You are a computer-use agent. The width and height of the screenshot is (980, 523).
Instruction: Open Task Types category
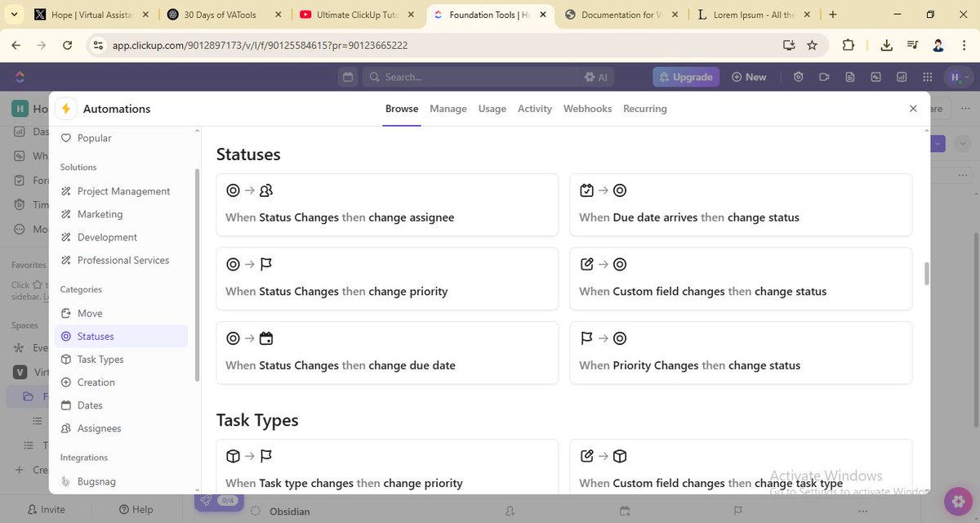pyautogui.click(x=91, y=359)
